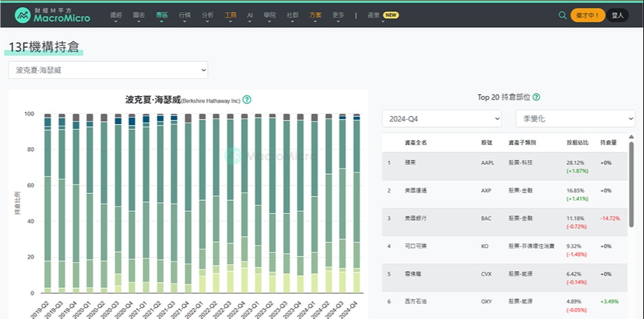
Task: Click the 2024-Q4 stacked bar
Action: [357, 203]
